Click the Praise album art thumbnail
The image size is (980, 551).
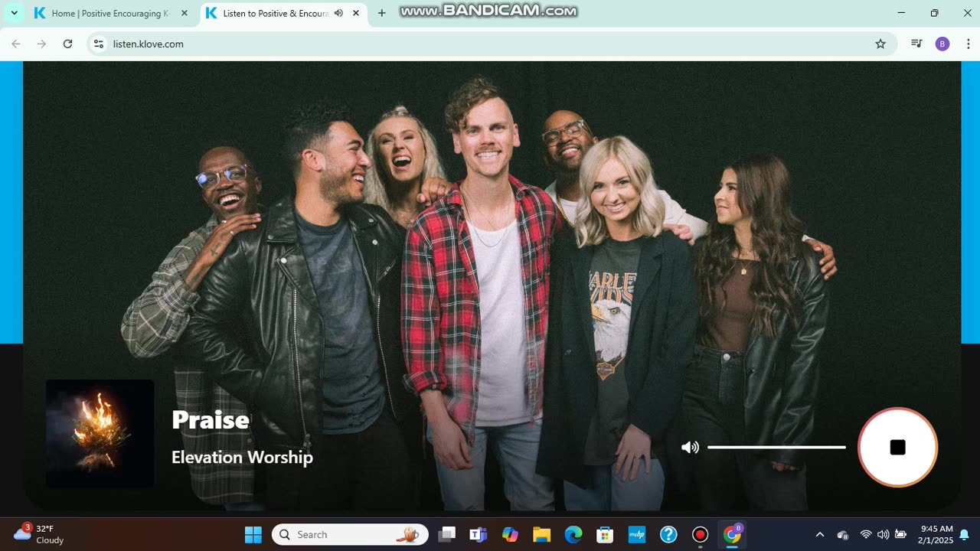tap(100, 433)
